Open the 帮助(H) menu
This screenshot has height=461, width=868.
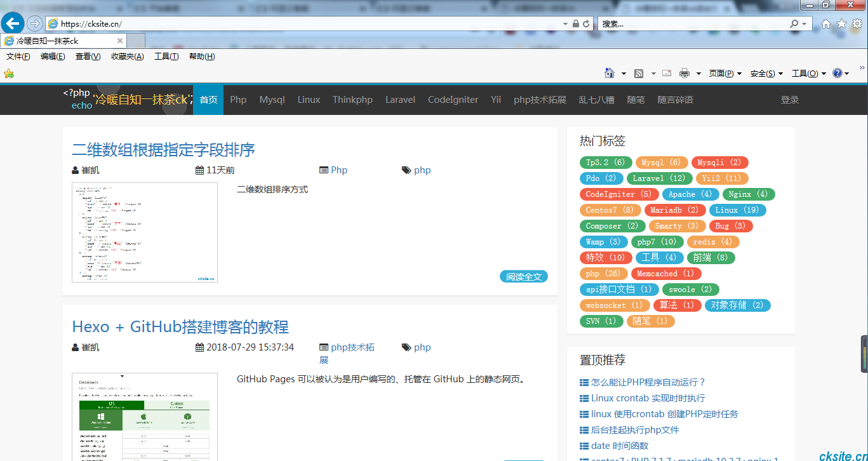point(202,57)
